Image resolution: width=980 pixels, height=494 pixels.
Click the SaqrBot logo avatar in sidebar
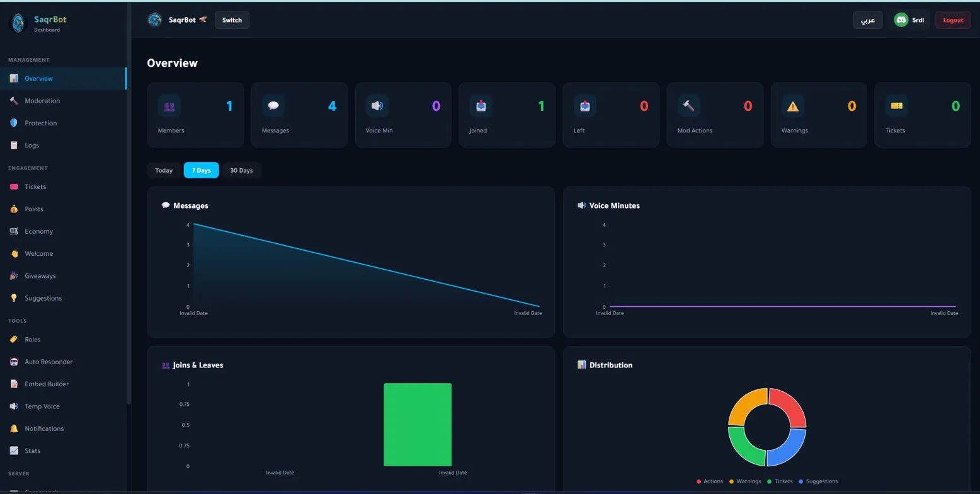18,23
